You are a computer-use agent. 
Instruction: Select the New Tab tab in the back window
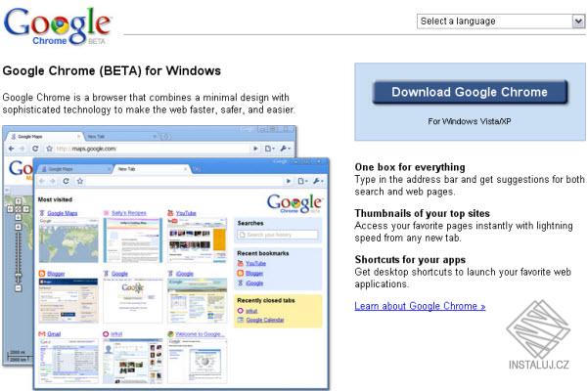[120, 137]
